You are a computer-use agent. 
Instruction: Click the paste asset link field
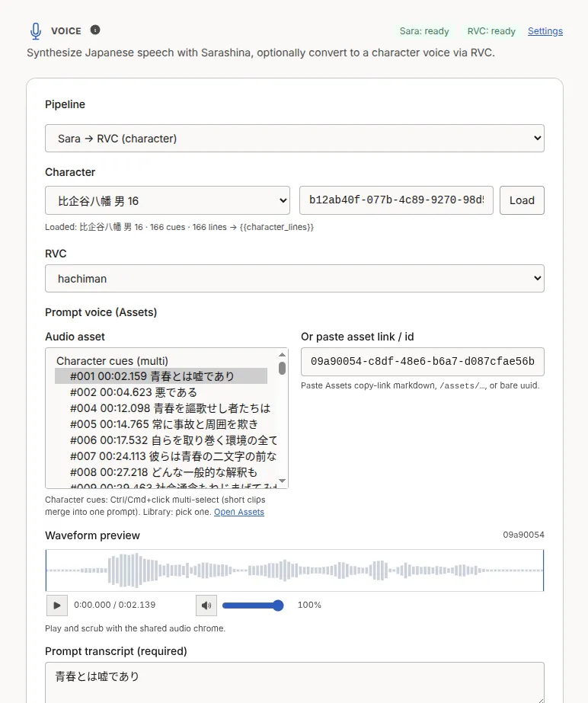(423, 361)
